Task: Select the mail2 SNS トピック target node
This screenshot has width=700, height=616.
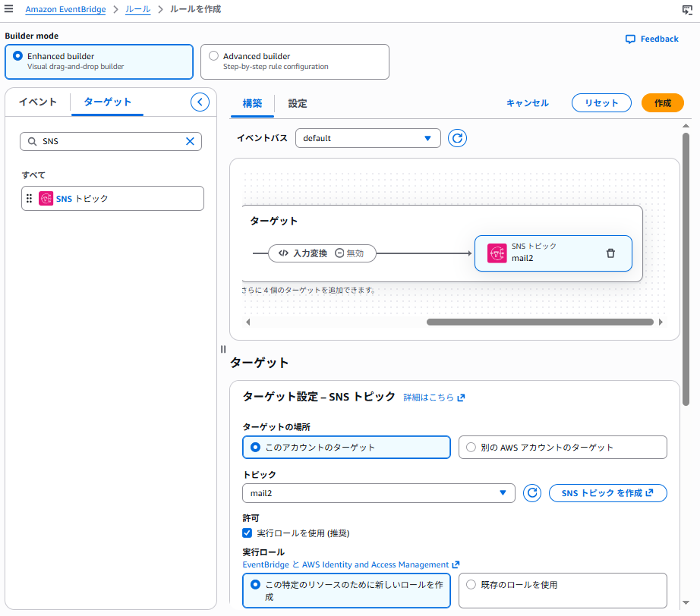Action: pyautogui.click(x=553, y=253)
